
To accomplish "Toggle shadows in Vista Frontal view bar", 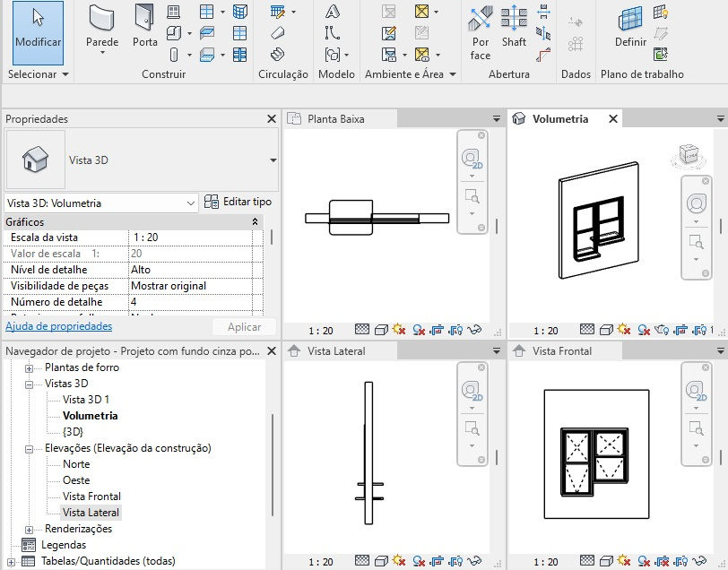I will [x=644, y=561].
